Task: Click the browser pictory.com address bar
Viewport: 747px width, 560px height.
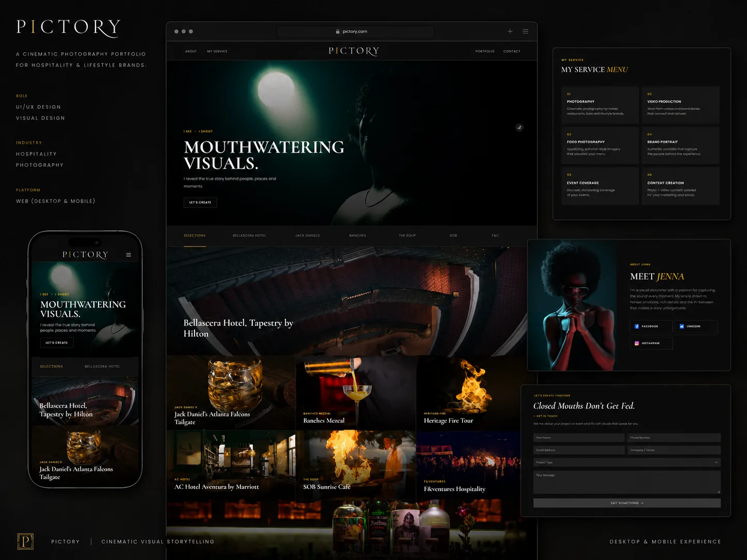Action: pyautogui.click(x=355, y=31)
